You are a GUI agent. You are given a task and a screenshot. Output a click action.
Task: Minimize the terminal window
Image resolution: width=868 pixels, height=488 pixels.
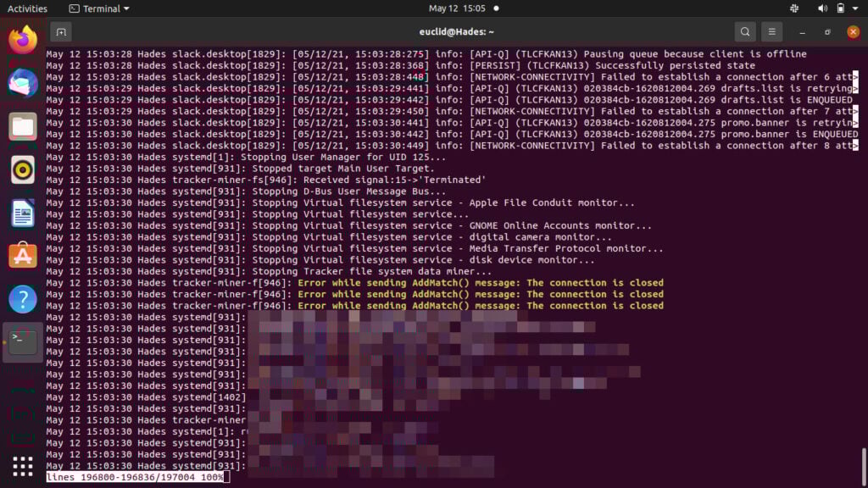coord(802,32)
